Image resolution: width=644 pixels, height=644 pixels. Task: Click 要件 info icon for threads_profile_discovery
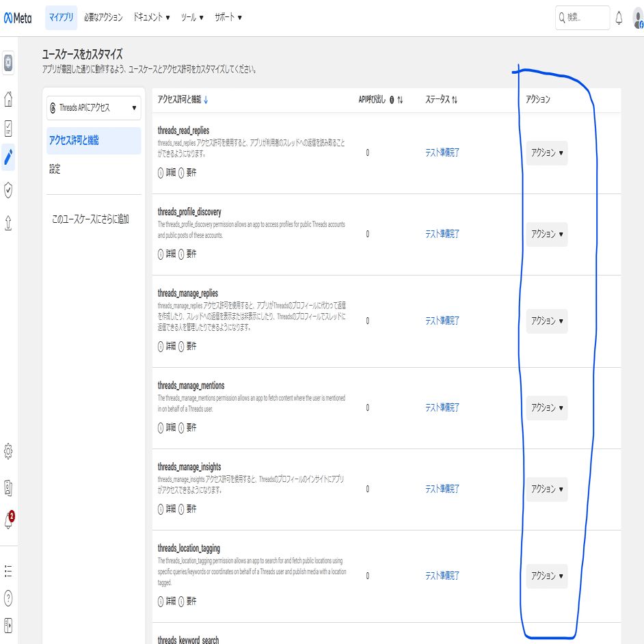[181, 254]
